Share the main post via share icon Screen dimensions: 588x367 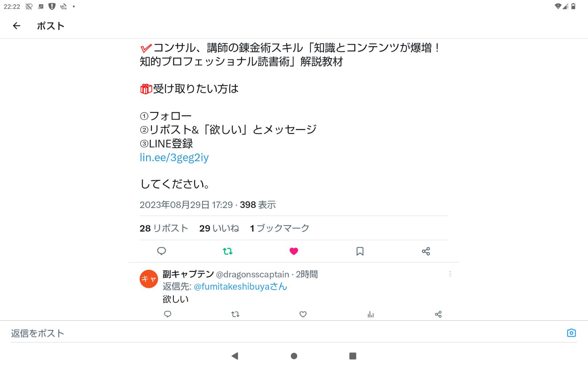(426, 251)
